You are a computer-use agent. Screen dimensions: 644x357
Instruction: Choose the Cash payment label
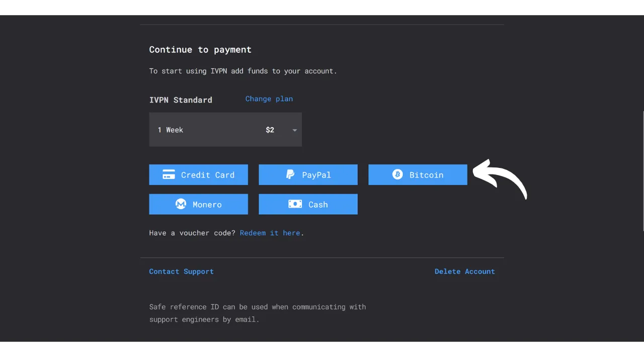(318, 205)
